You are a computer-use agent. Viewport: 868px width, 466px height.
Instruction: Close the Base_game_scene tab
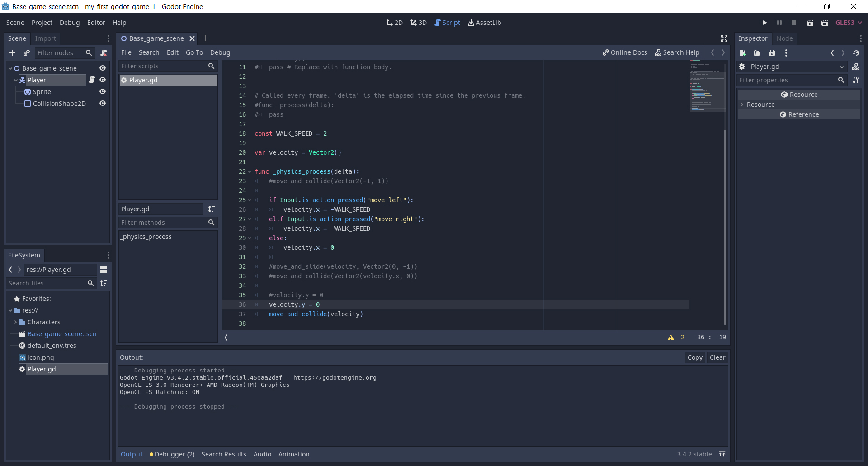[x=192, y=38]
